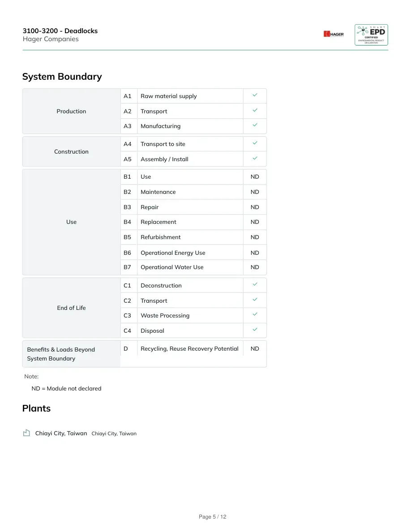Click the checkmark in the A3 Manufacturing row
Screen dimensions: 411x532
pos(255,125)
